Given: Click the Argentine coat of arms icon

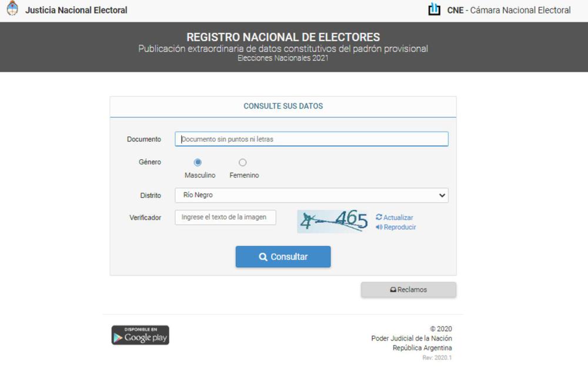Looking at the screenshot, I should point(12,8).
